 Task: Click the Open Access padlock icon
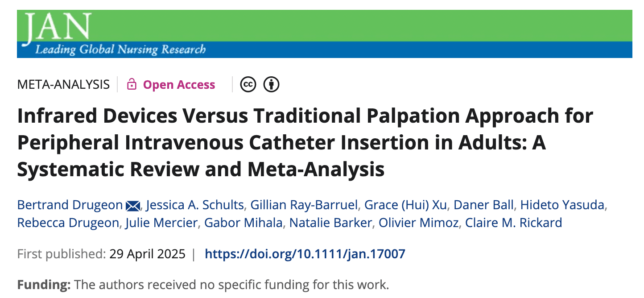[x=132, y=84]
